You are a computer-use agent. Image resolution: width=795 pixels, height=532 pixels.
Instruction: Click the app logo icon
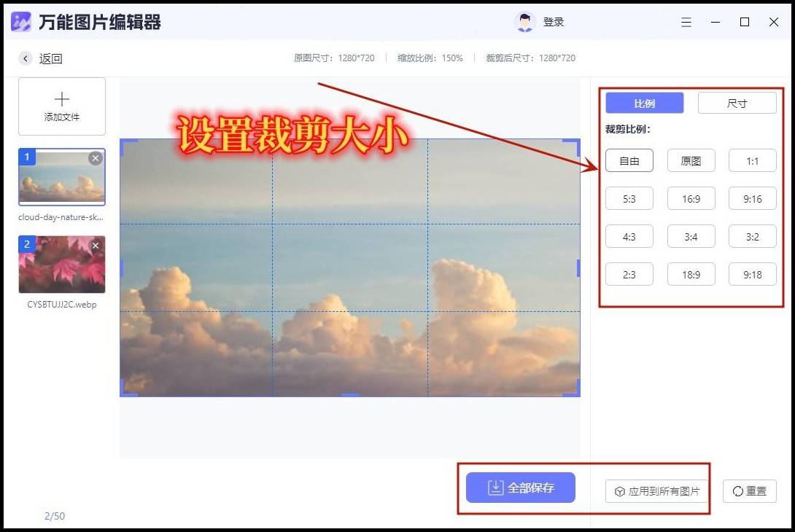[x=21, y=22]
